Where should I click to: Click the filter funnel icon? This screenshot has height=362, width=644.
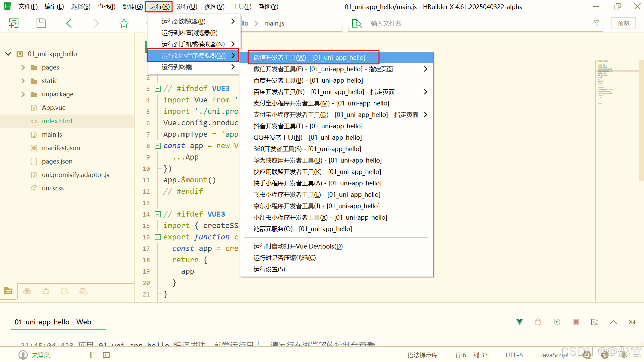point(597,23)
